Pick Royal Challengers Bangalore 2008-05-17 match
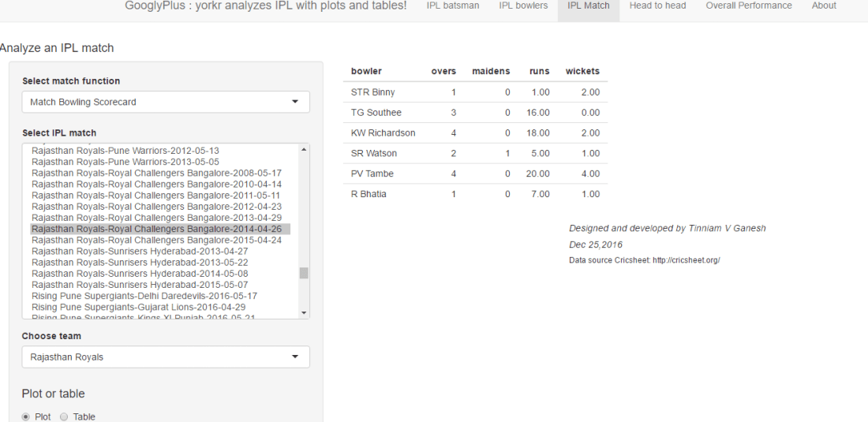The width and height of the screenshot is (868, 422). 156,173
